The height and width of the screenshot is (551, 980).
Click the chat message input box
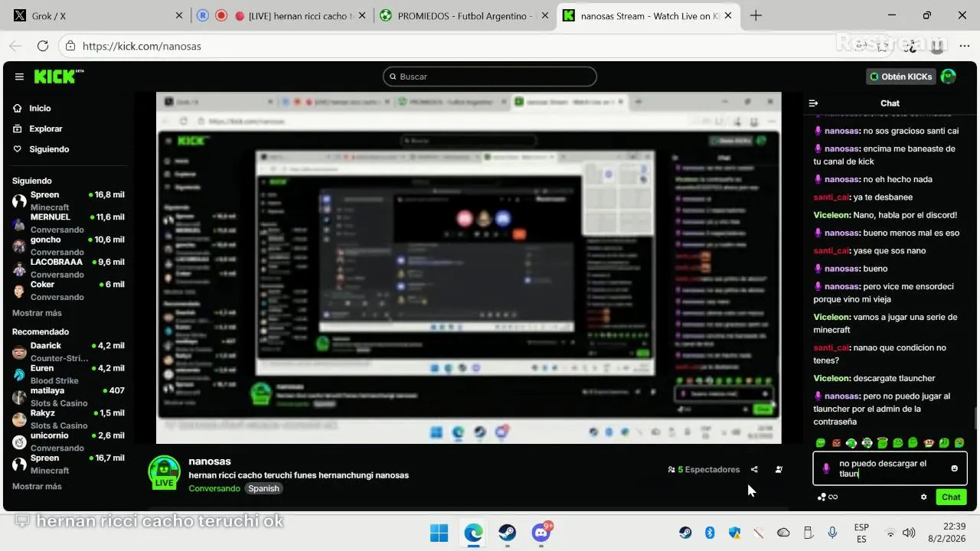pyautogui.click(x=890, y=468)
